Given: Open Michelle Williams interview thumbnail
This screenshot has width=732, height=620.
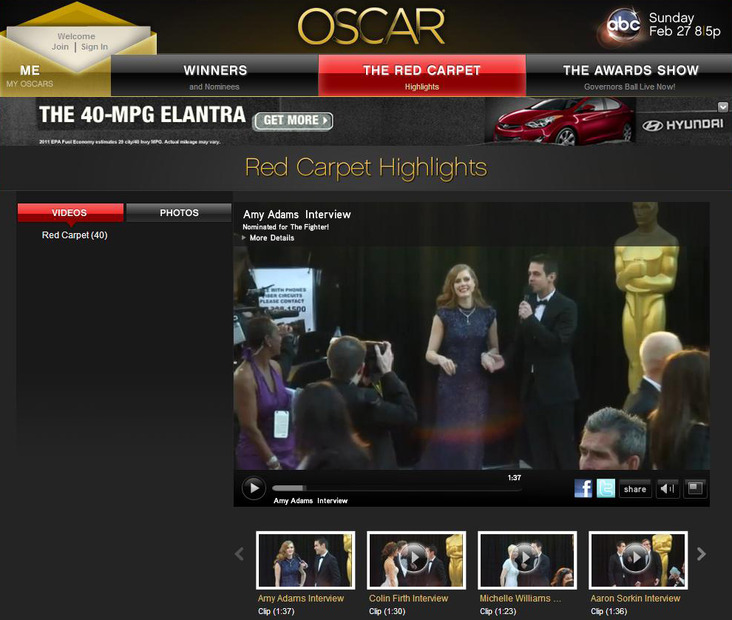Looking at the screenshot, I should coord(527,560).
